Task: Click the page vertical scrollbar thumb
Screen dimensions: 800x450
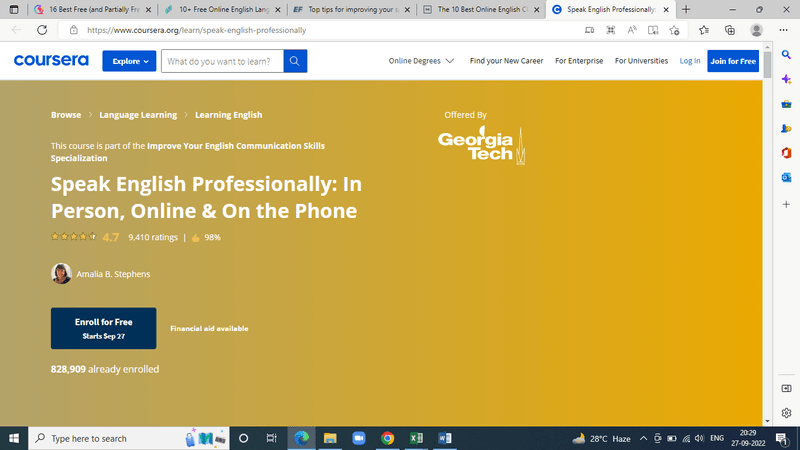Action: pyautogui.click(x=767, y=64)
